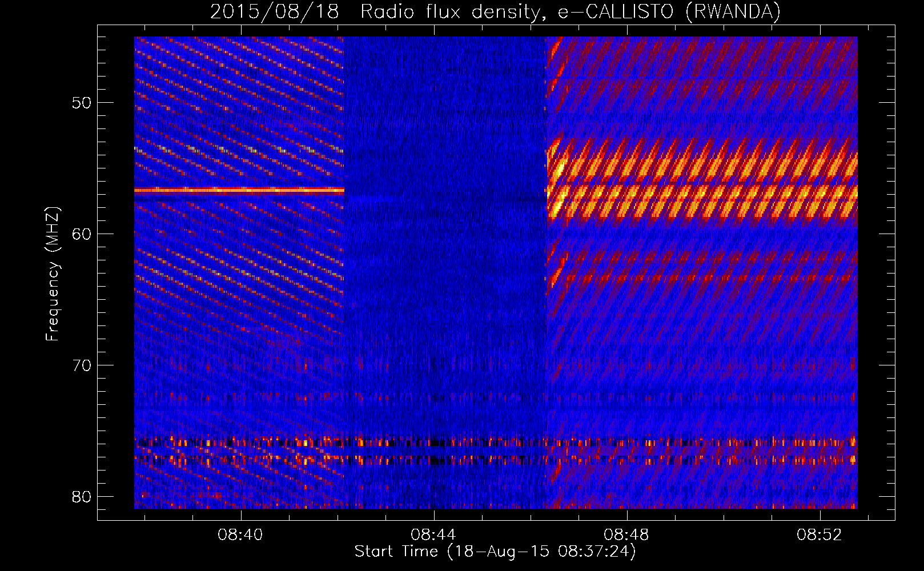The width and height of the screenshot is (924, 571).
Task: Click the 'Start Time (18-Aug-15 08:37:24)' axis label
Action: (x=495, y=552)
